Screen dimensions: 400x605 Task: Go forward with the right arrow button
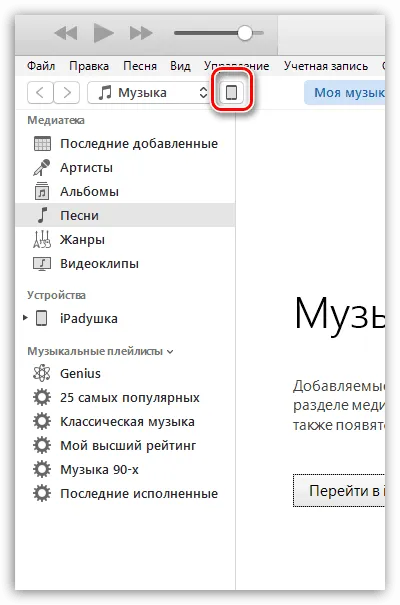67,93
